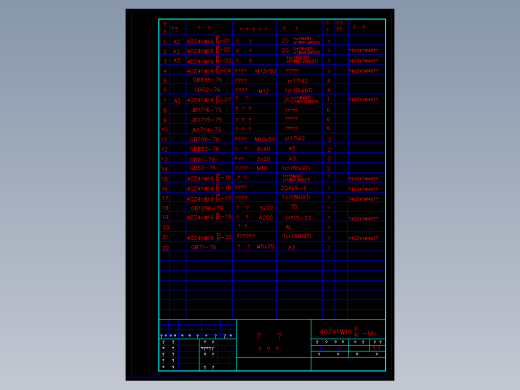Viewport: 520px width, 390px height.
Task: Click the 'M12x50' size text
Action: (x=265, y=71)
